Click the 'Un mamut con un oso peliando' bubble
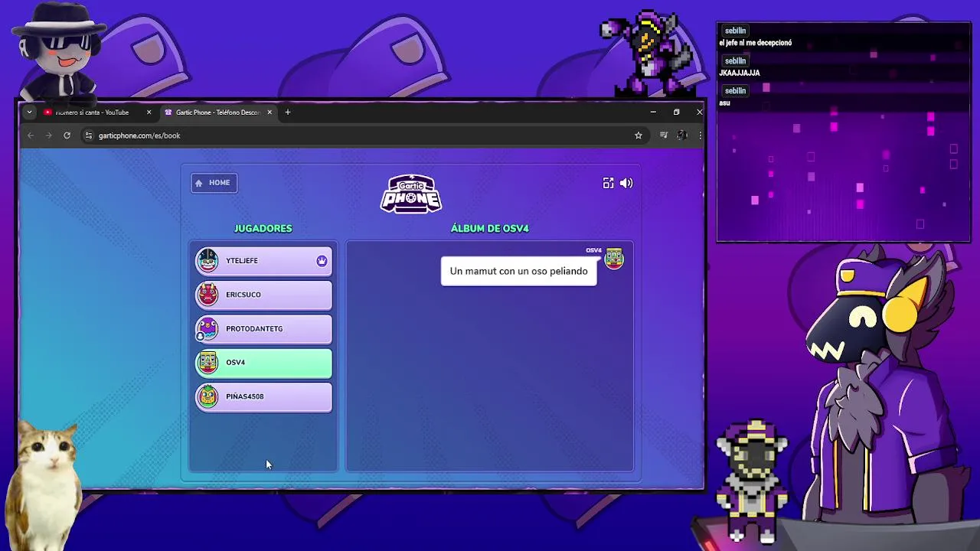Viewport: 980px width, 551px height. (x=519, y=271)
